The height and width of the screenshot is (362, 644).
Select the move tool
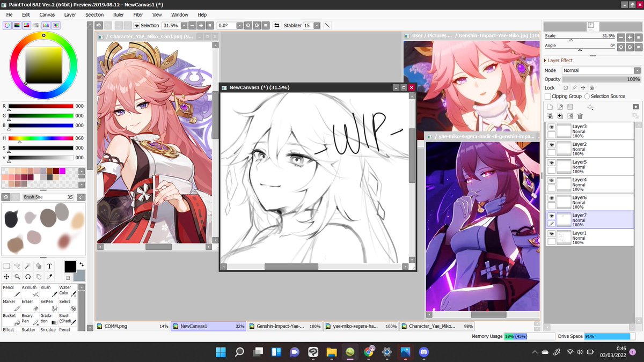(x=6, y=277)
